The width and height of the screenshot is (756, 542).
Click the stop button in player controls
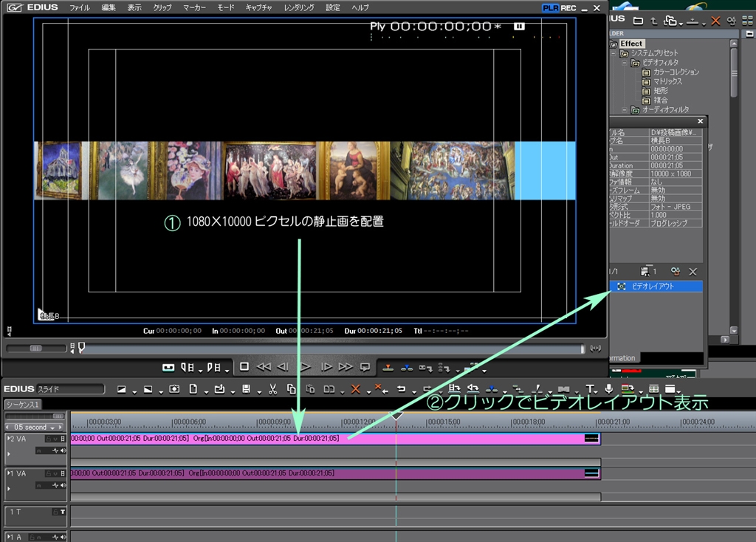point(244,367)
